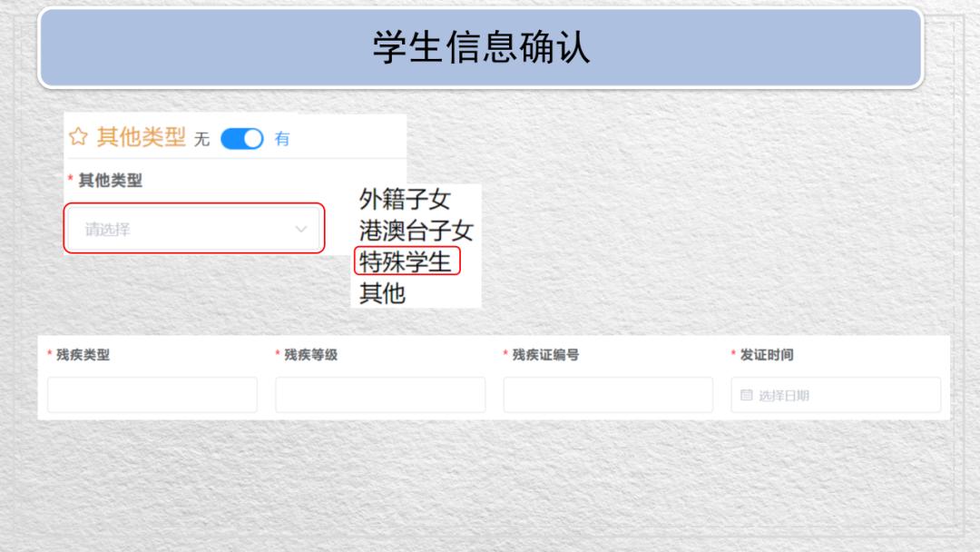
Task: Select 外籍子女 option
Action: tap(405, 200)
